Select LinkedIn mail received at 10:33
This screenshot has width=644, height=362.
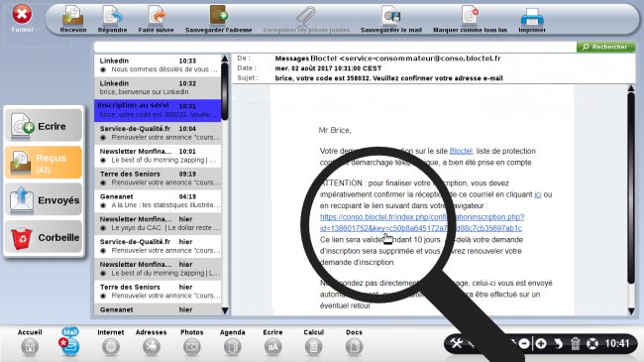(x=158, y=65)
